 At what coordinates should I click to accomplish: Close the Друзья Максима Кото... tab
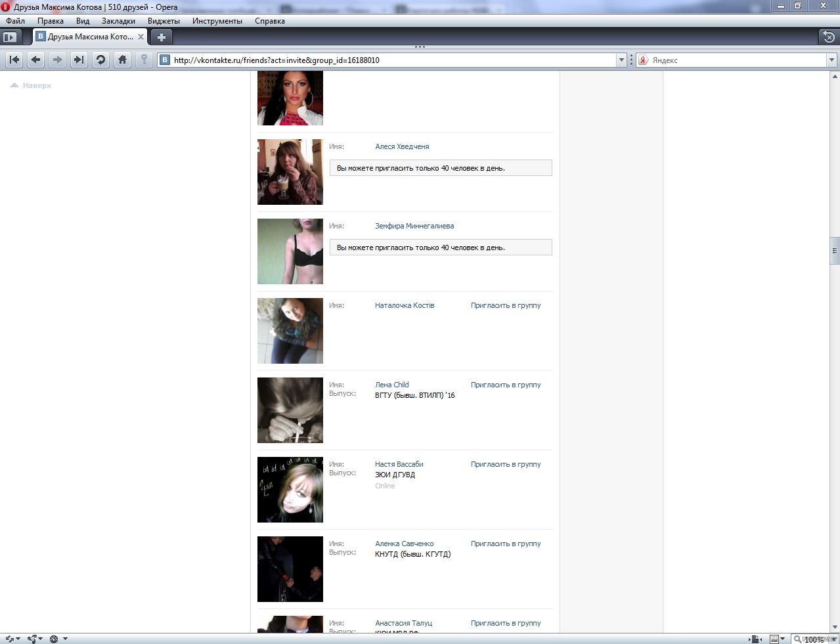[141, 37]
